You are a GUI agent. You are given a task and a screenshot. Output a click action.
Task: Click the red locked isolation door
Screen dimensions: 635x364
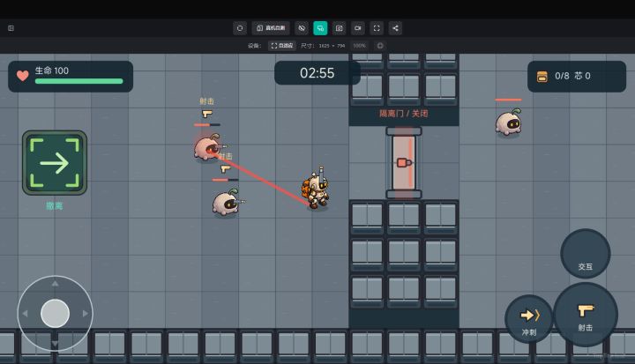[404, 163]
